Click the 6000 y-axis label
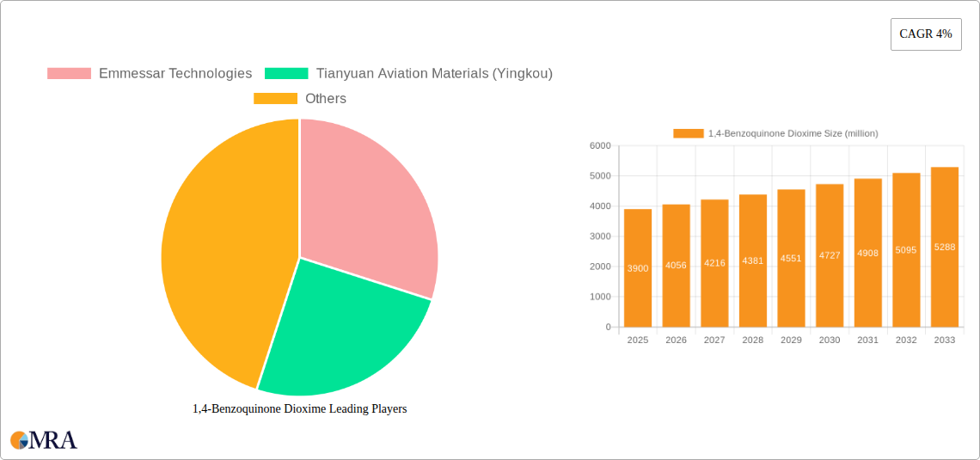 [x=600, y=145]
